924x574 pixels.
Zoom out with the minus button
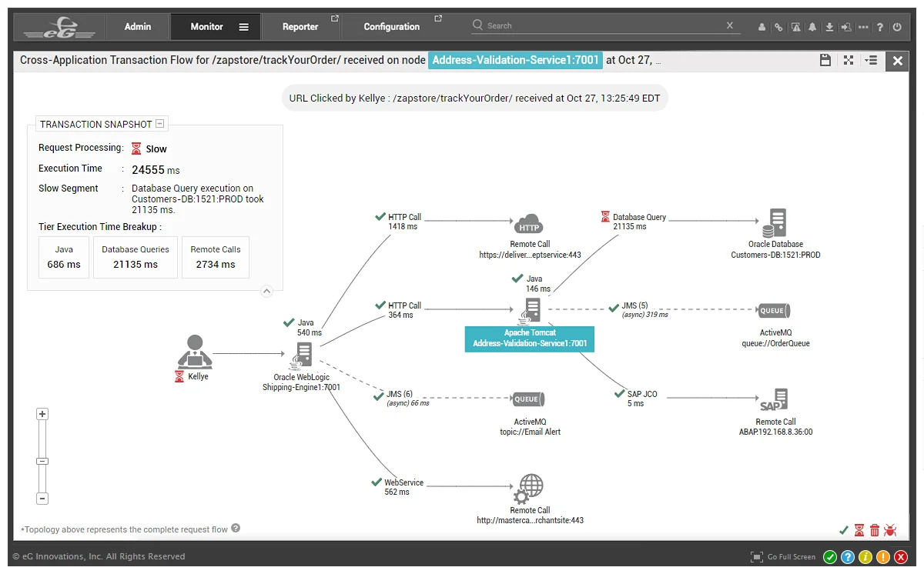point(42,499)
